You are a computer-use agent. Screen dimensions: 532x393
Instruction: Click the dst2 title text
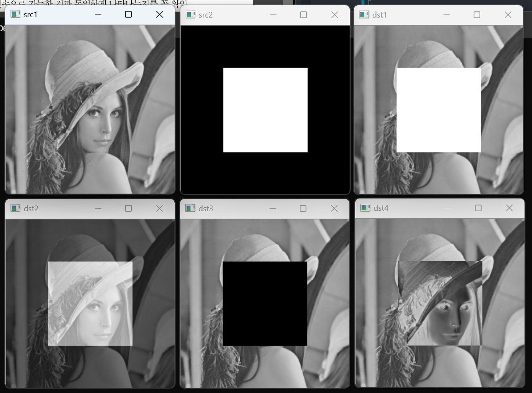coord(31,209)
